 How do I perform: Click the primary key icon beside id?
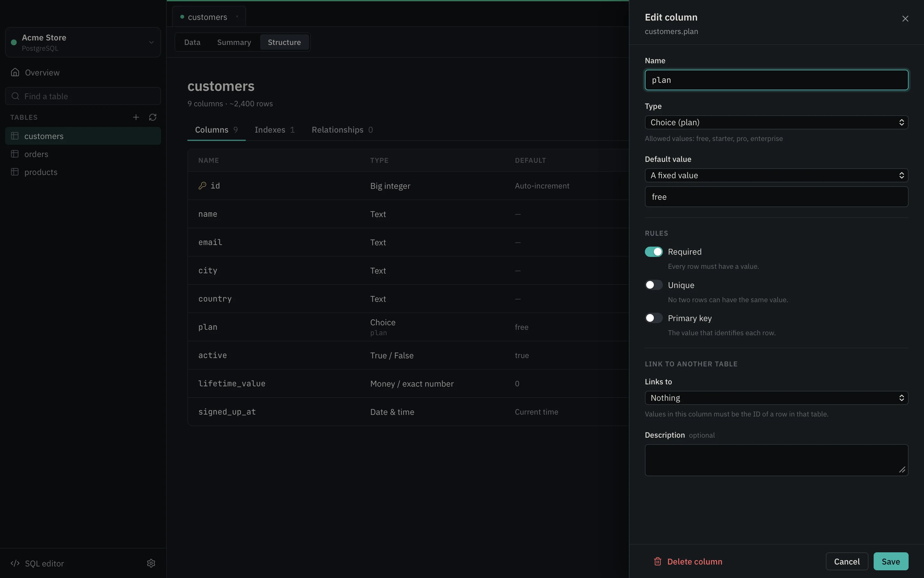pos(202,186)
